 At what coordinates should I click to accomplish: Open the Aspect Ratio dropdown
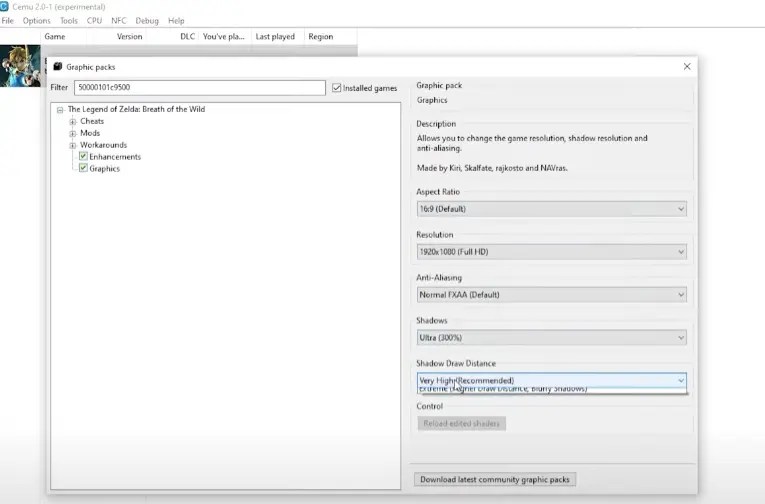552,209
